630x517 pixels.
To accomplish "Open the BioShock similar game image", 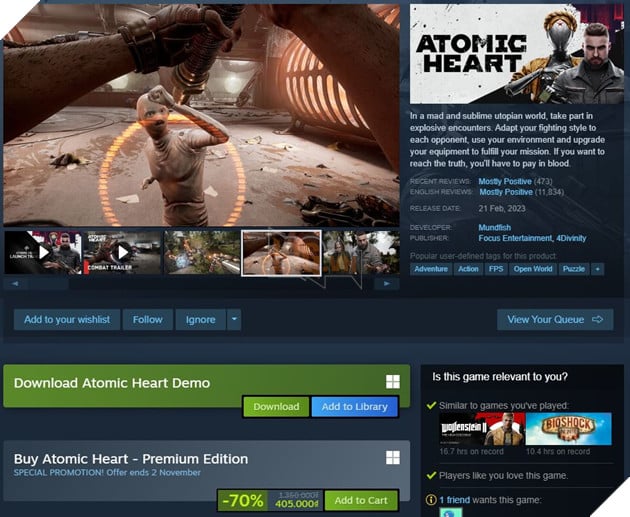I will coord(569,429).
